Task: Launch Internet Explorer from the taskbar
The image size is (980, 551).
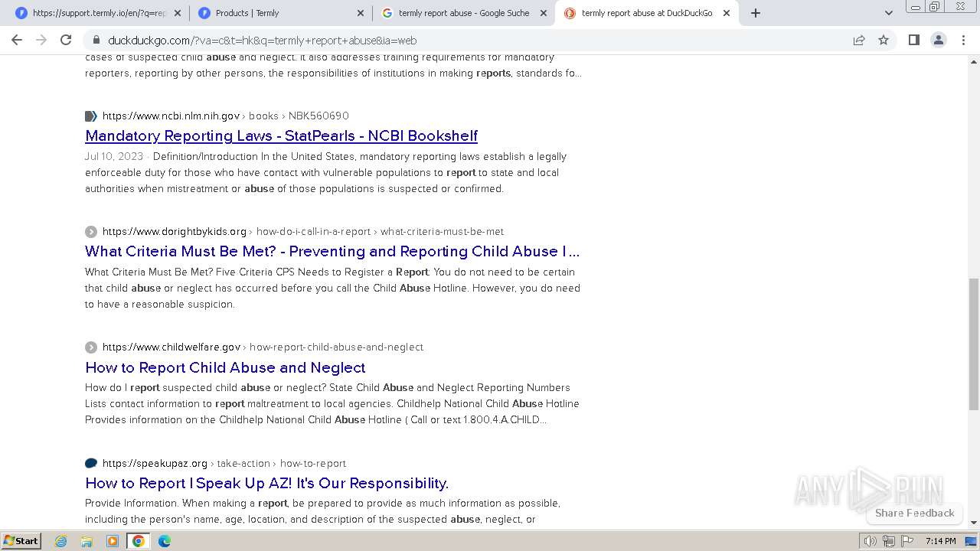Action: coord(61,541)
